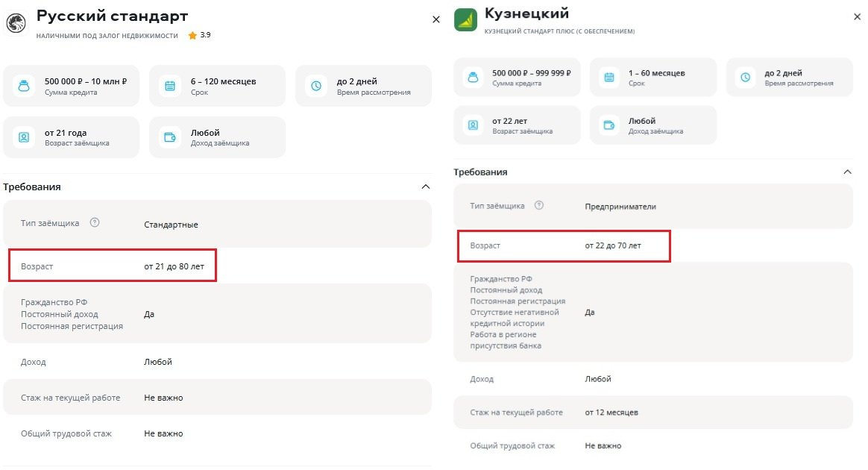Image resolution: width=868 pixels, height=470 pixels.
Task: Close the Кузнецкий details panel
Action: click(857, 16)
